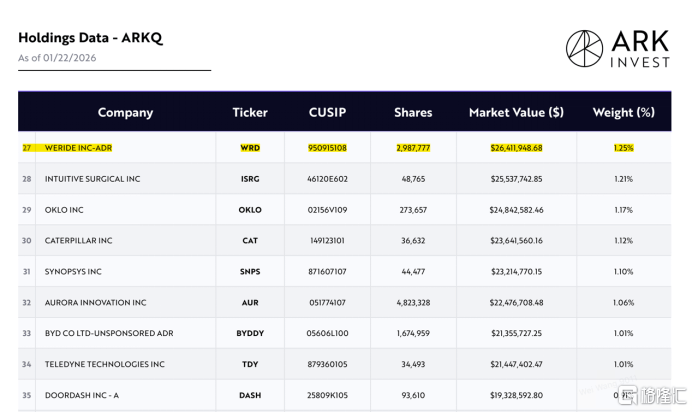Click the WRD ticker symbol
Viewport: 693px width, 412px height.
tap(250, 148)
